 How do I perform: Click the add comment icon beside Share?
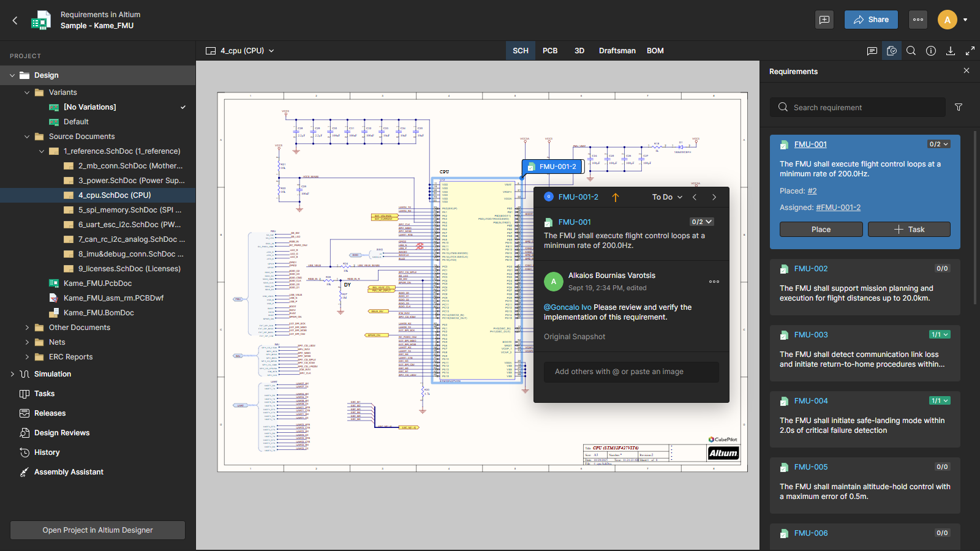pyautogui.click(x=824, y=20)
